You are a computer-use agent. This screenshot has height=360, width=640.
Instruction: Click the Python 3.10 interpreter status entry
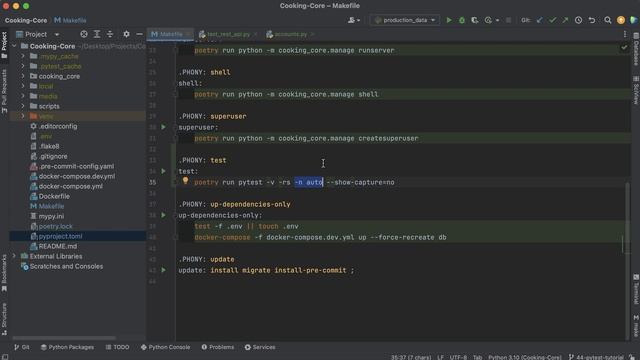524,357
